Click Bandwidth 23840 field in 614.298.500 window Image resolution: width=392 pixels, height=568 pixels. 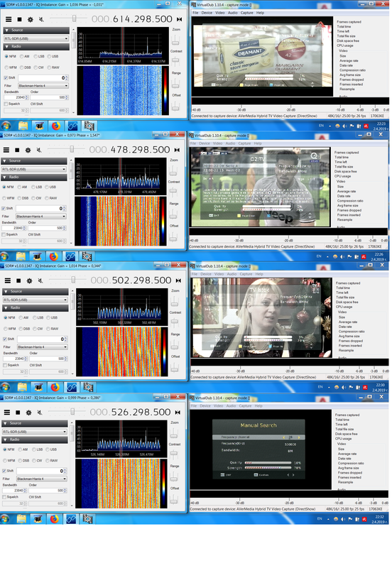[x=16, y=97]
